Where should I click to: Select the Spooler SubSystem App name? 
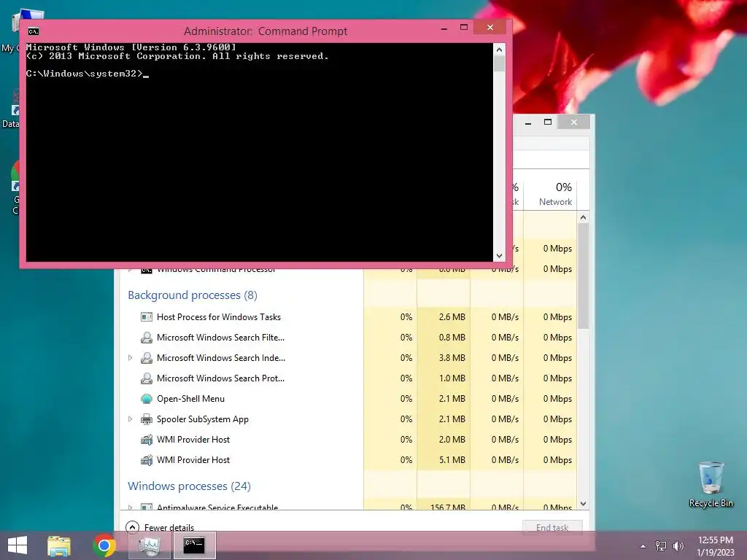click(x=203, y=419)
